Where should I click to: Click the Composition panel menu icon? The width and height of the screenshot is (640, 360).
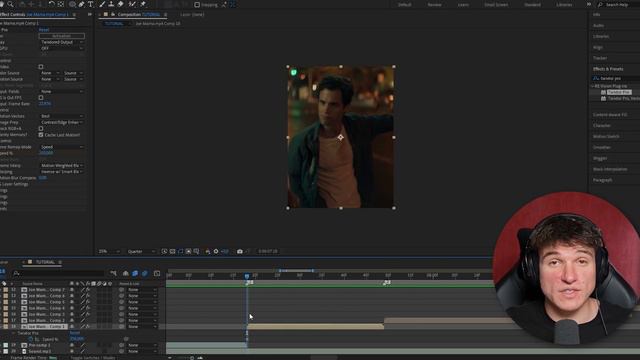point(165,14)
